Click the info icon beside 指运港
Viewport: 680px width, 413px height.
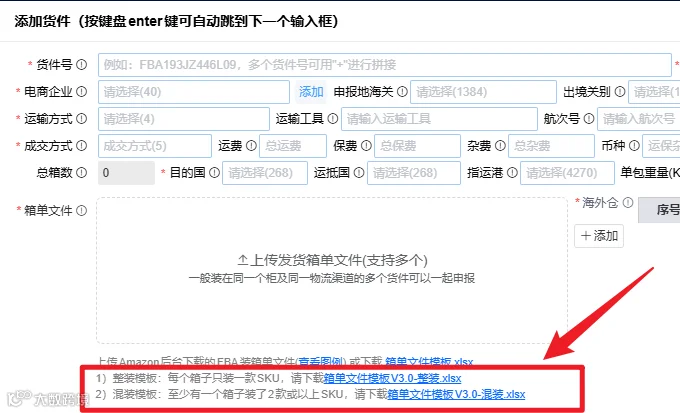[x=512, y=173]
